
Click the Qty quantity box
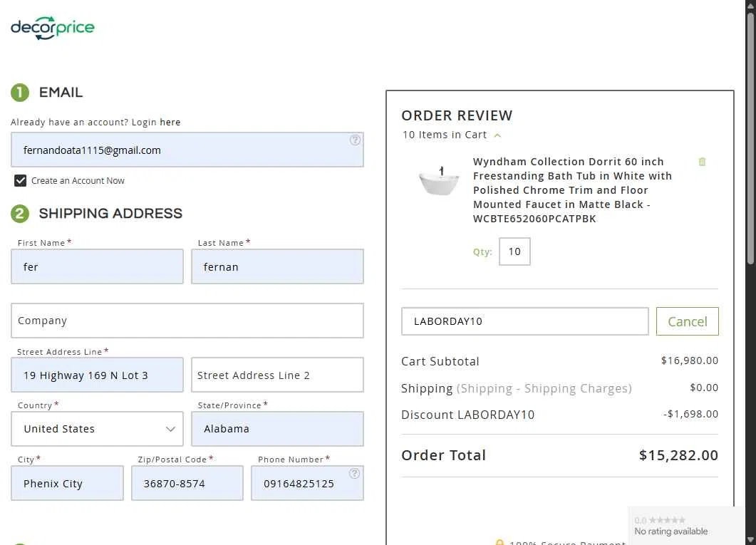click(514, 251)
